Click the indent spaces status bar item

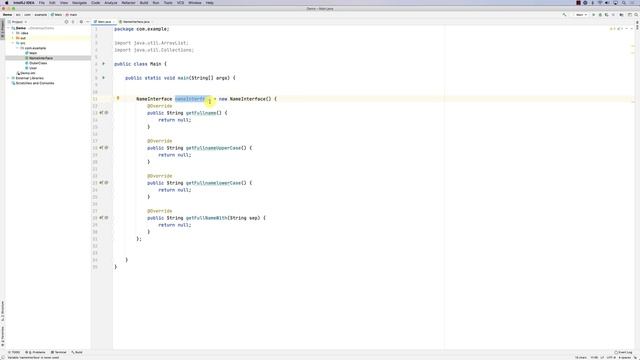click(624, 358)
